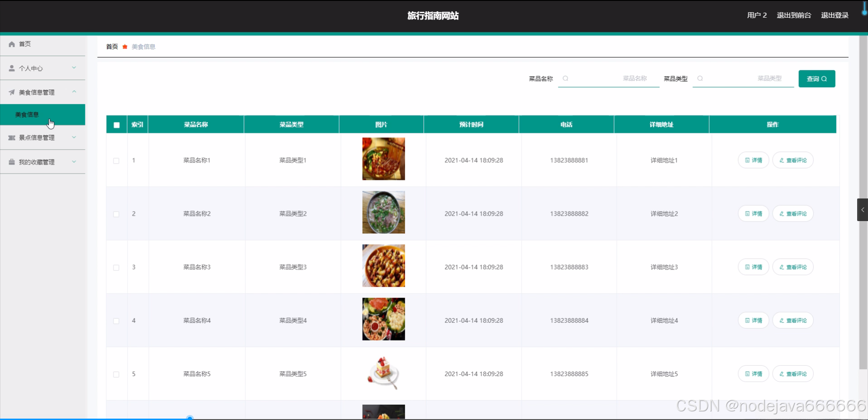Click the cell 菜品类型4
868x420 pixels.
(x=293, y=320)
